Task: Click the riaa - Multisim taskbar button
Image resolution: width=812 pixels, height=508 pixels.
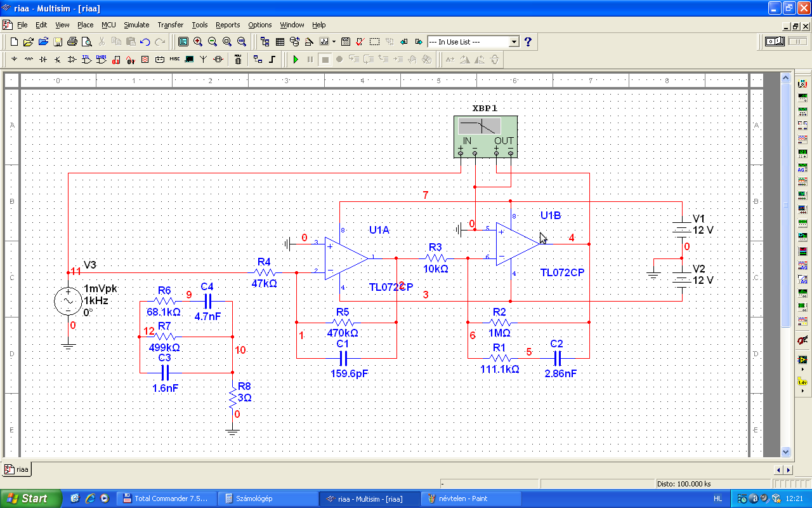Action: pos(370,498)
